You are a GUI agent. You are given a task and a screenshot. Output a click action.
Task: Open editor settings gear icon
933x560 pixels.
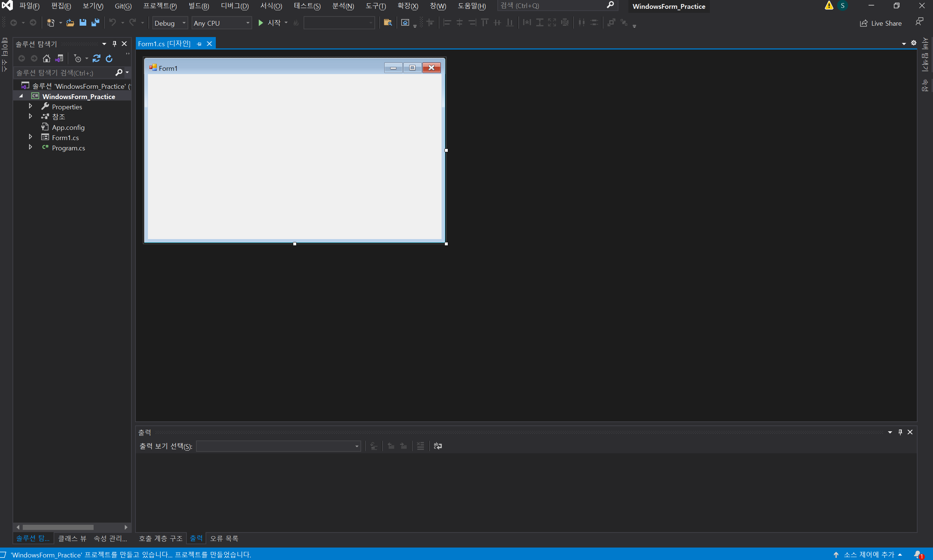click(x=914, y=43)
